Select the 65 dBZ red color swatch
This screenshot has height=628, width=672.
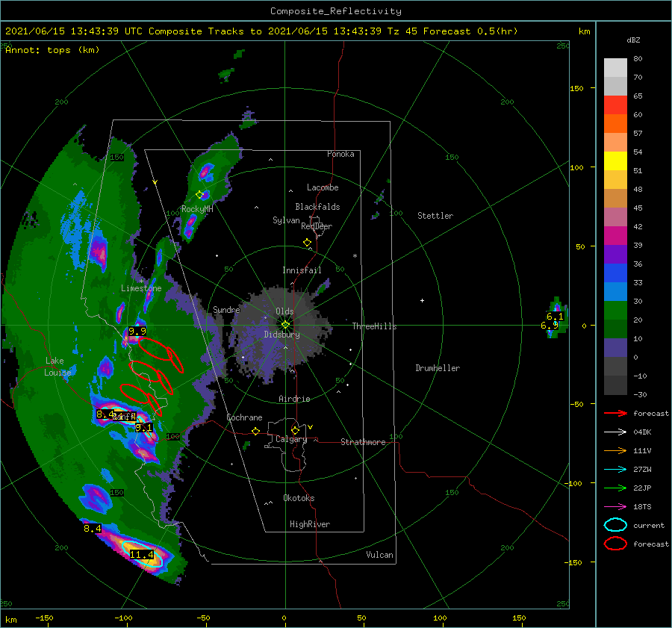pyautogui.click(x=615, y=105)
